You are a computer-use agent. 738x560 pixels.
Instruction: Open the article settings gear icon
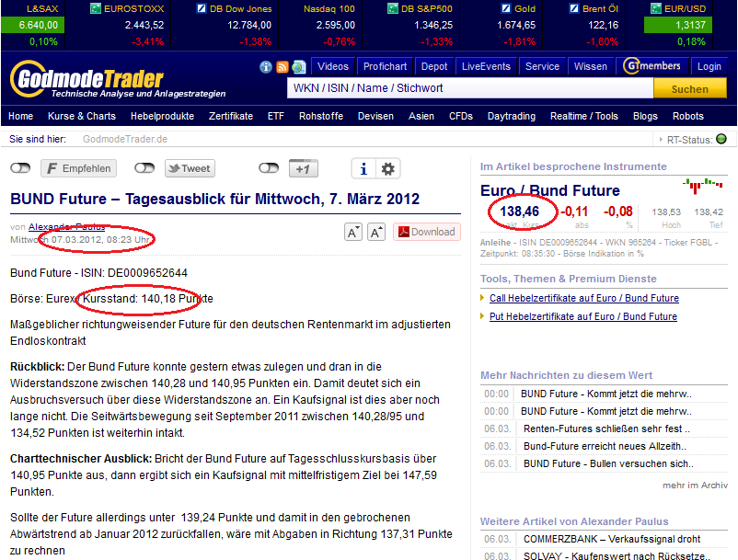tap(388, 167)
